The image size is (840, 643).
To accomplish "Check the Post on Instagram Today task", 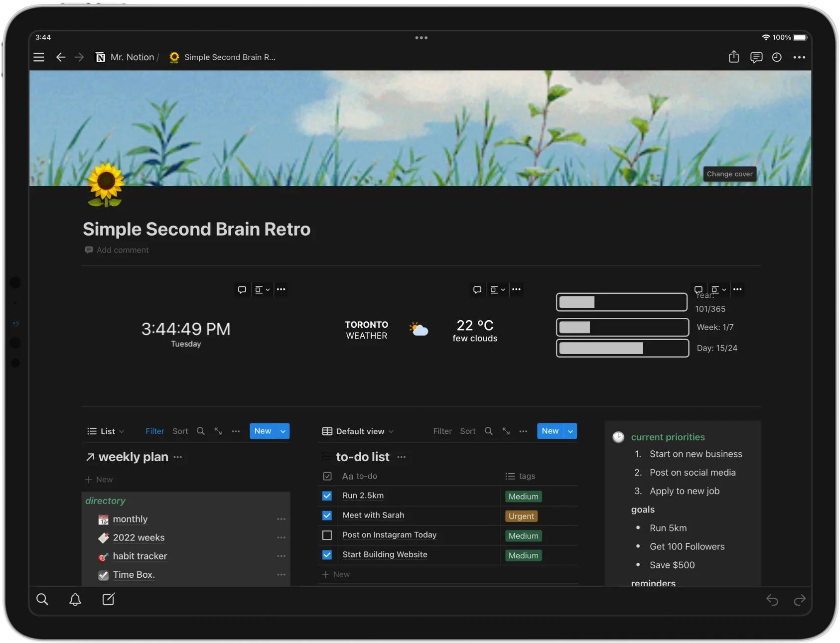I will click(x=327, y=535).
